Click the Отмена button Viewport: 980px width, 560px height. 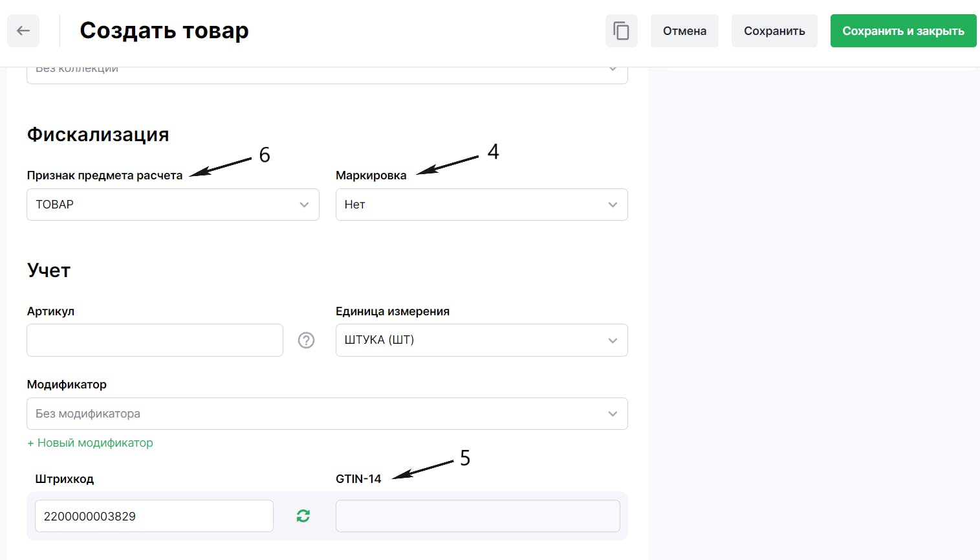pyautogui.click(x=684, y=30)
